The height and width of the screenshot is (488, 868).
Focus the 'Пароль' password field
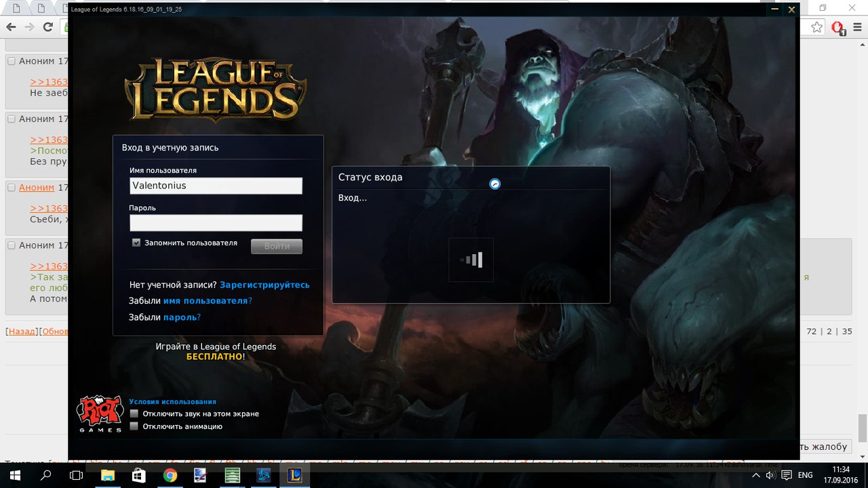[x=216, y=223]
